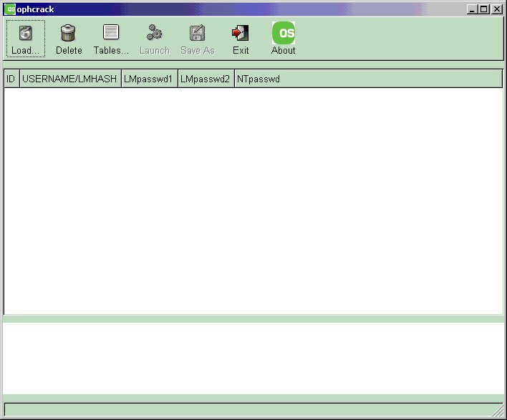
Task: Close the ophcrack window
Action: point(496,9)
